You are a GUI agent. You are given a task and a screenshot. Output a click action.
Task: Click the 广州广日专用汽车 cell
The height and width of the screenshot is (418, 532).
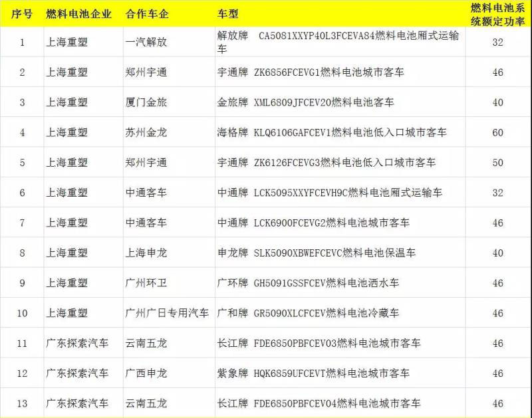point(166,312)
